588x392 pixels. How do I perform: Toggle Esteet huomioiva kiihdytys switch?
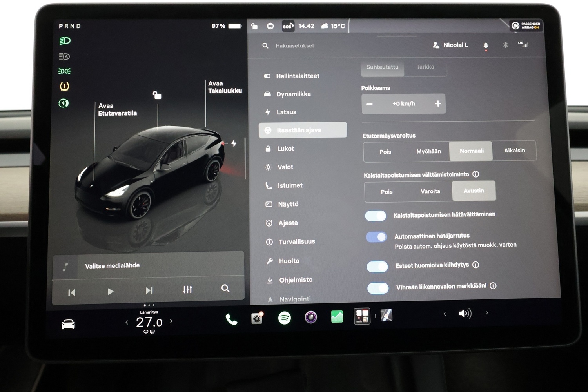pos(377,267)
